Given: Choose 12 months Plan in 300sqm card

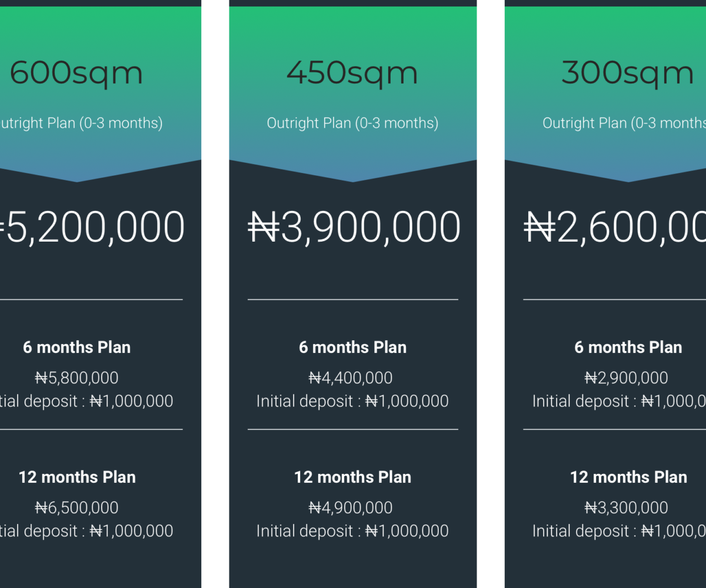Looking at the screenshot, I should [628, 477].
